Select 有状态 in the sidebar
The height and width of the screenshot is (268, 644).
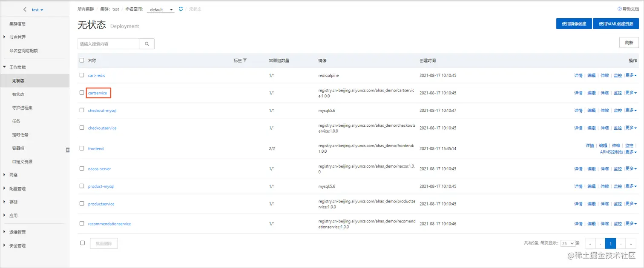pyautogui.click(x=18, y=94)
